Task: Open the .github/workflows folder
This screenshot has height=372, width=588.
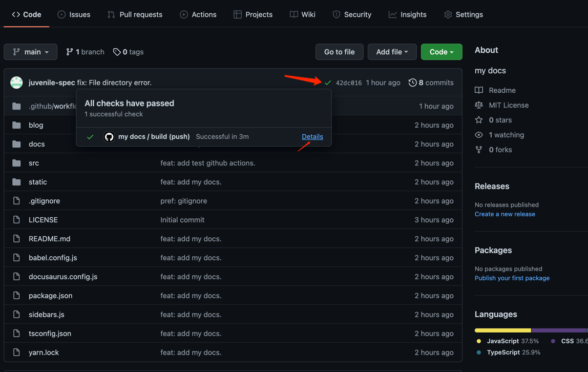Action: (x=52, y=106)
